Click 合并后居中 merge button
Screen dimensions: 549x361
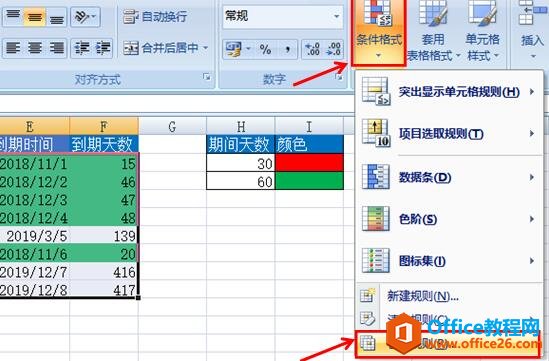[x=161, y=48]
